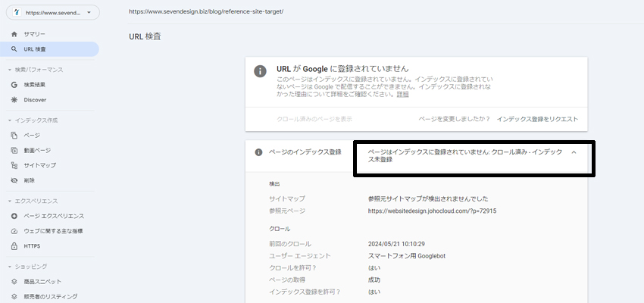Click the 前回のクロール label
644x303 pixels.
point(290,244)
